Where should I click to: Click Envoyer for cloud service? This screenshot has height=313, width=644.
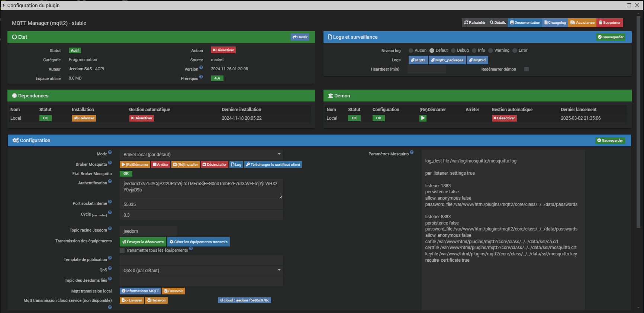pyautogui.click(x=132, y=300)
